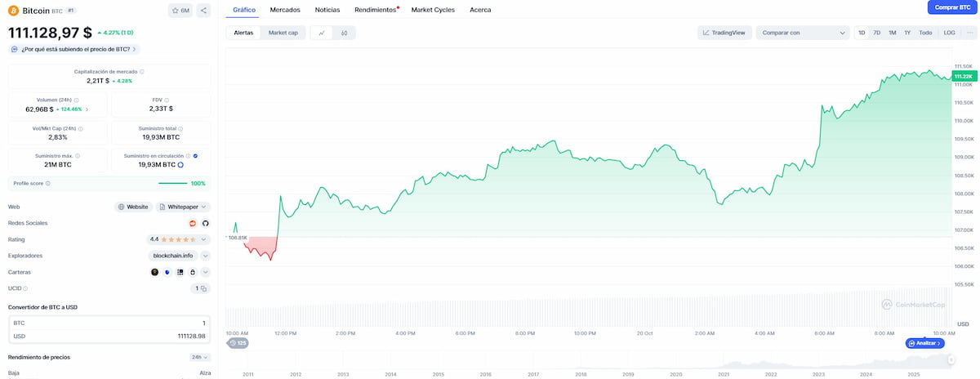Image resolution: width=980 pixels, height=379 pixels.
Task: Click info icon beside Vol/Mkt Cap (24h)
Action: tap(80, 128)
